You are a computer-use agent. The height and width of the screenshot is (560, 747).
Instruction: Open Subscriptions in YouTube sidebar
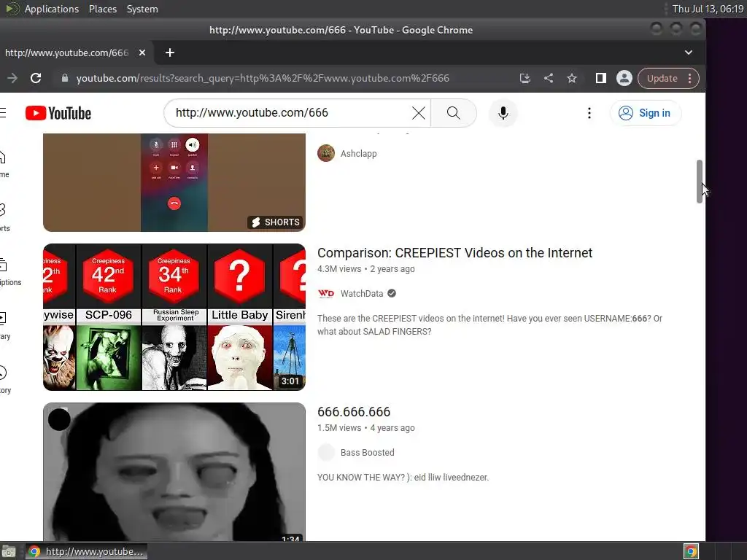coord(9,272)
